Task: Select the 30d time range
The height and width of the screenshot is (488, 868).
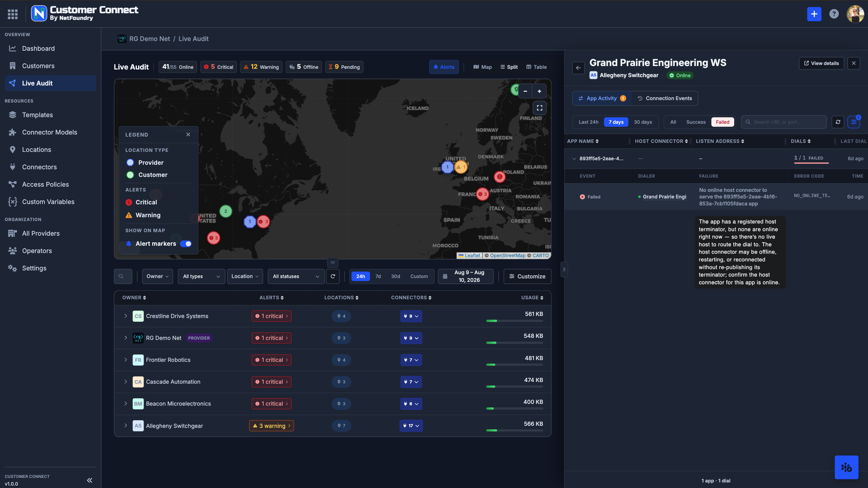Action: [x=395, y=276]
